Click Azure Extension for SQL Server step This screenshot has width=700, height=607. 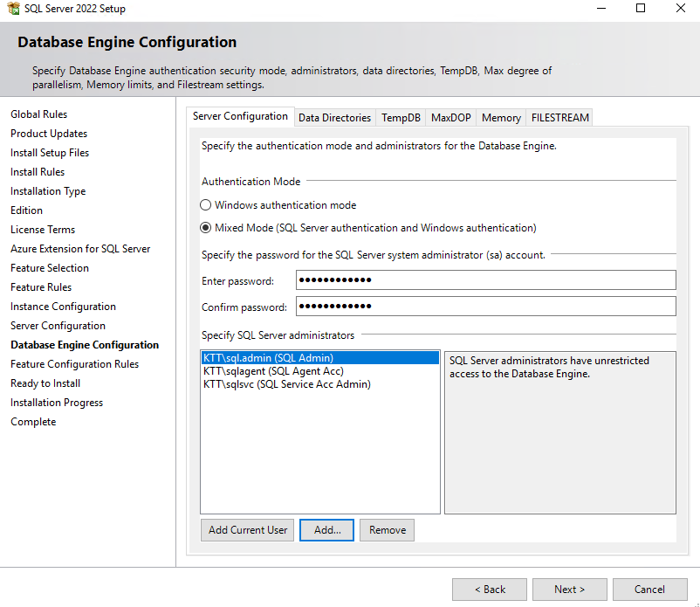80,249
